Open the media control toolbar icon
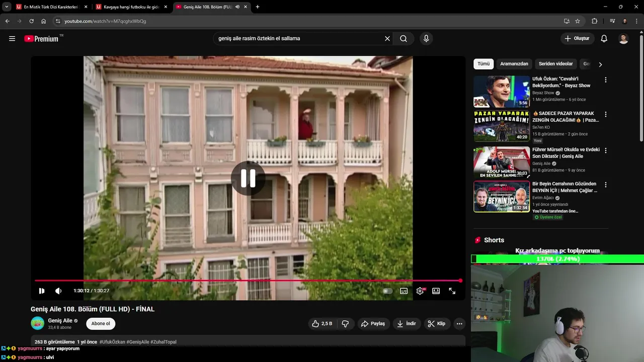Screen dimensions: 644x362 tap(612, 21)
